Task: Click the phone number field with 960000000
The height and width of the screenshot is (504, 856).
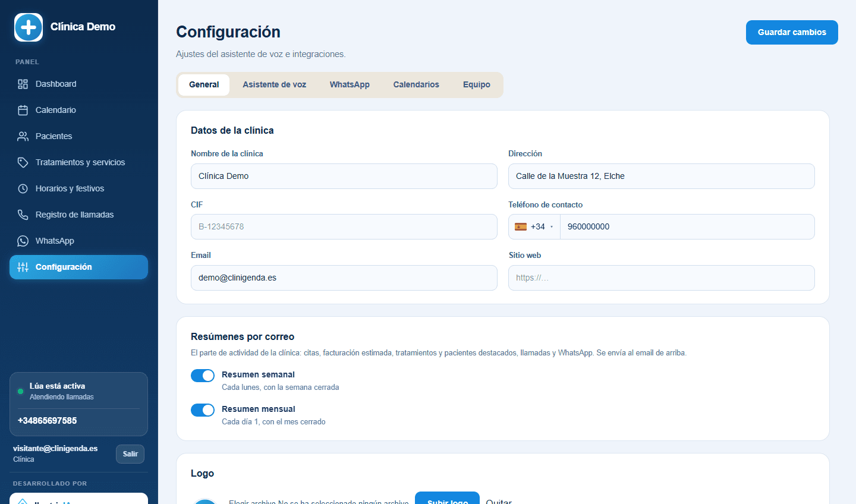Action: 687,226
